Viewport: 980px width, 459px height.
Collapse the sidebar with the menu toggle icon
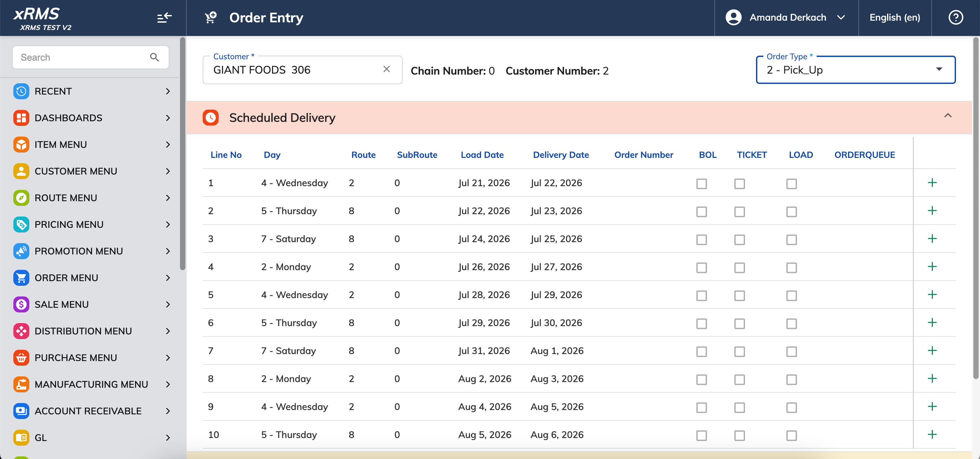click(164, 18)
